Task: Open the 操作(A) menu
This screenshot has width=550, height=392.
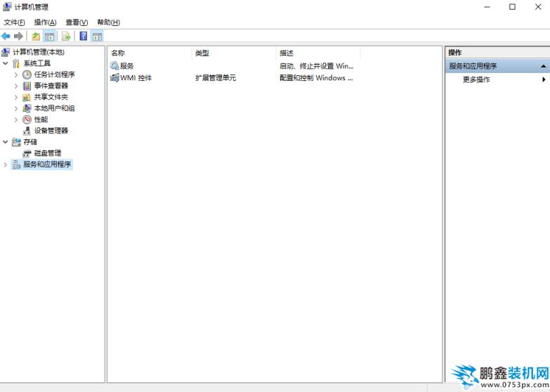Action: click(x=45, y=22)
